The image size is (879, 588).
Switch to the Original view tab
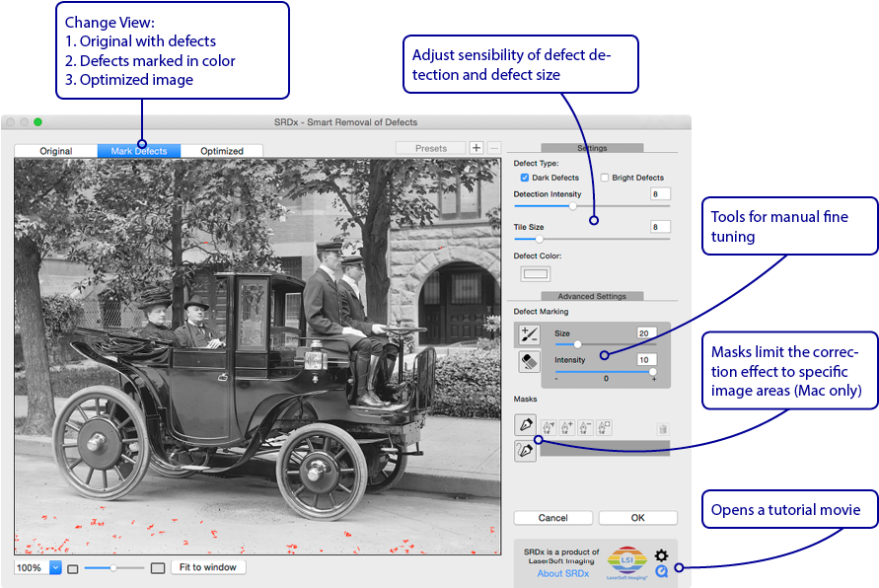point(55,151)
